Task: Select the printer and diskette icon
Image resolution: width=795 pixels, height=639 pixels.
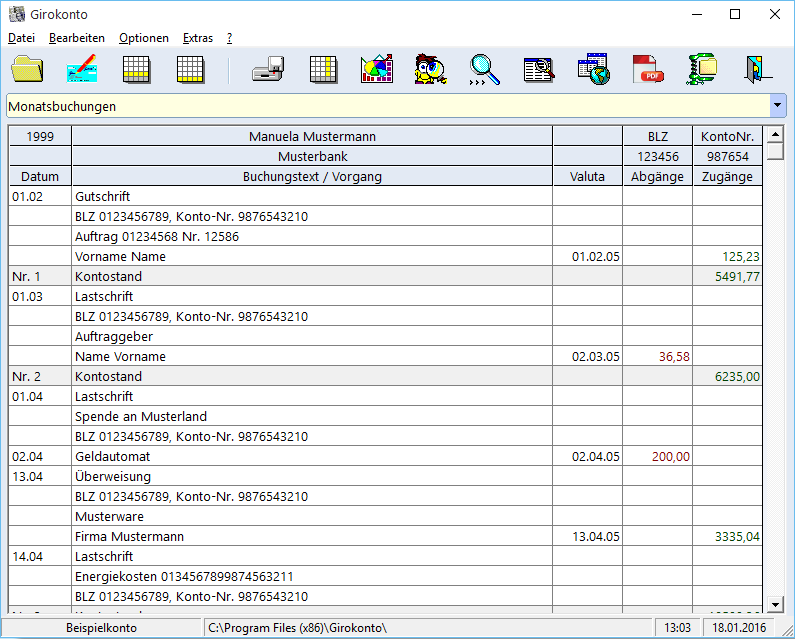Action: click(x=268, y=69)
